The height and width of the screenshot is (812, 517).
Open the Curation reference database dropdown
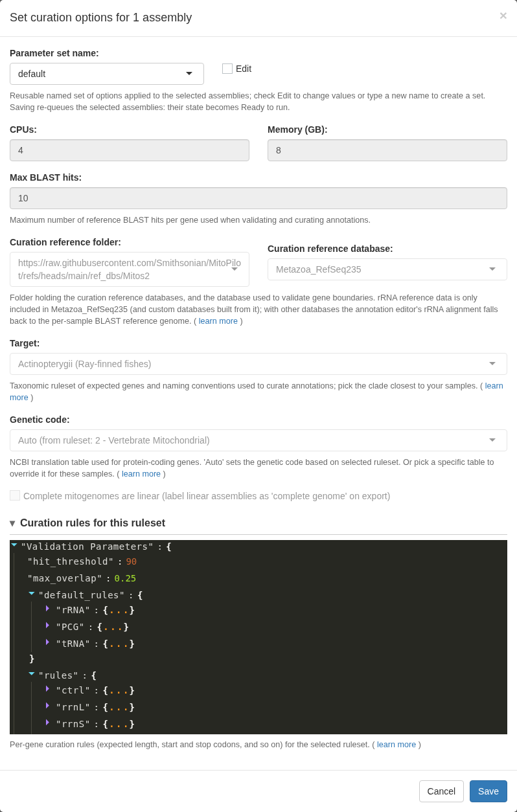point(387,269)
